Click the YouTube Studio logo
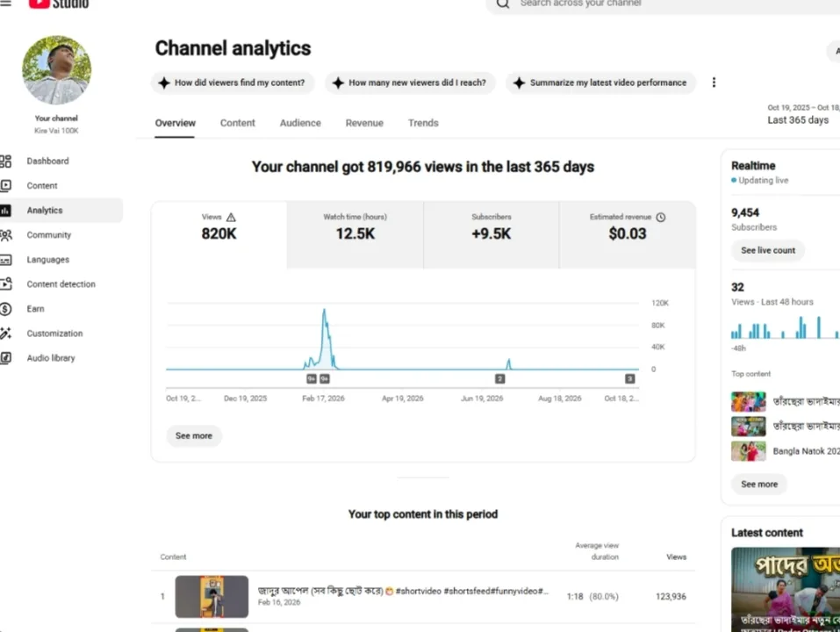 pos(59,4)
